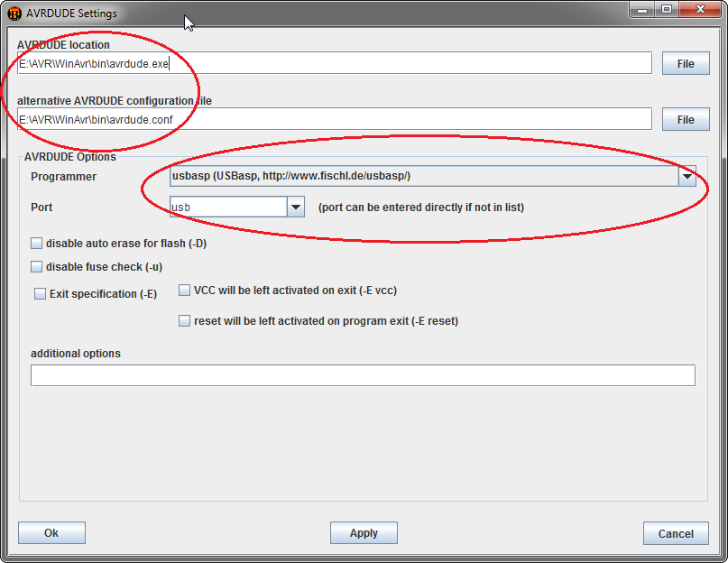Click the 'AVRDUDE Options' group title
This screenshot has height=563, width=728.
tap(70, 157)
